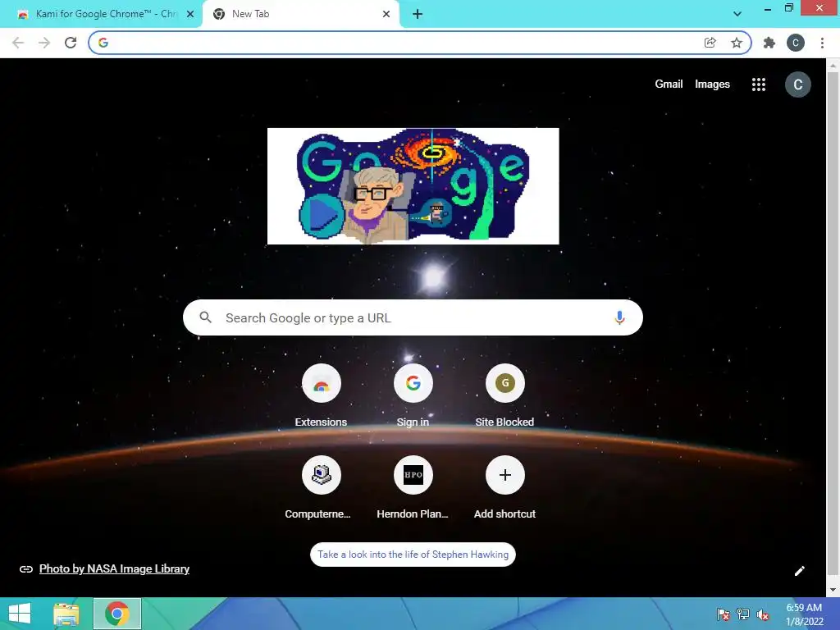Start voice search with the microphone
The height and width of the screenshot is (630, 840).
pyautogui.click(x=619, y=317)
